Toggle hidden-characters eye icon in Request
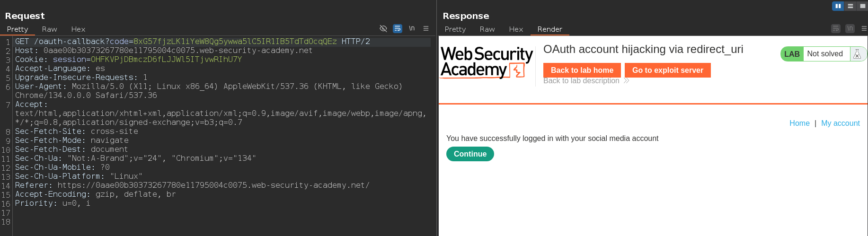Viewport: 868px width, 236px height. (x=383, y=29)
